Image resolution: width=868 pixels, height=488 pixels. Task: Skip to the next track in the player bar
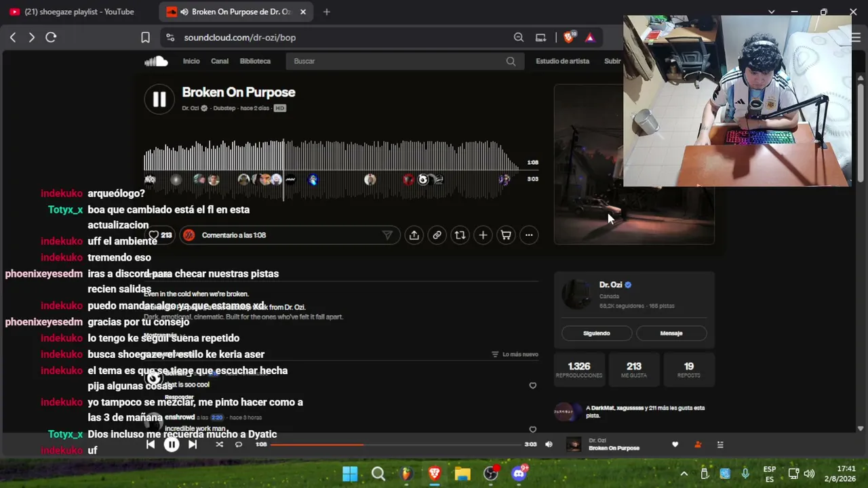pos(193,445)
